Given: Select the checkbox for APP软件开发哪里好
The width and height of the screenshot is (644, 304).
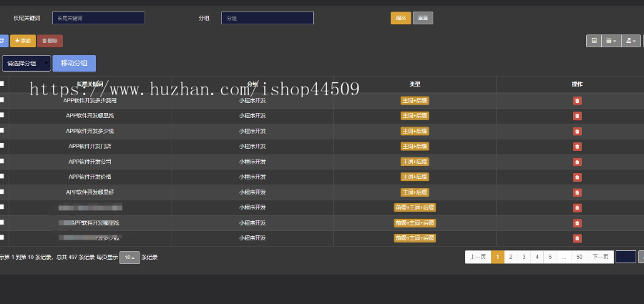Looking at the screenshot, I should [1, 192].
